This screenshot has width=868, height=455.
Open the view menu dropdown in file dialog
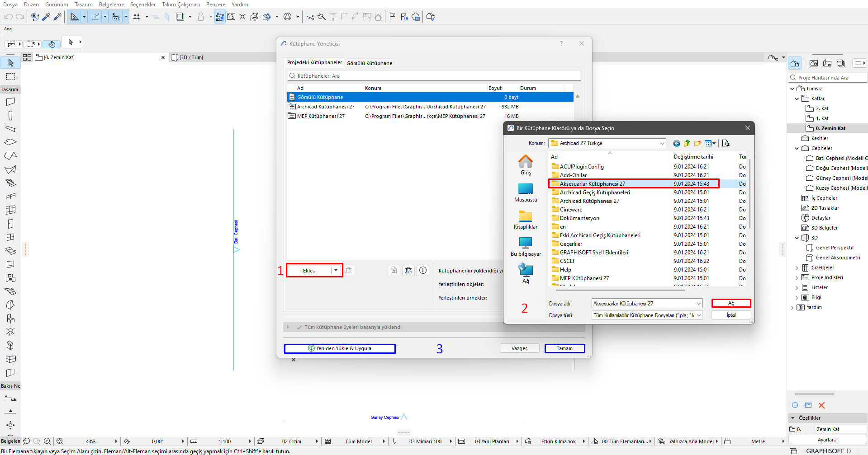point(710,143)
